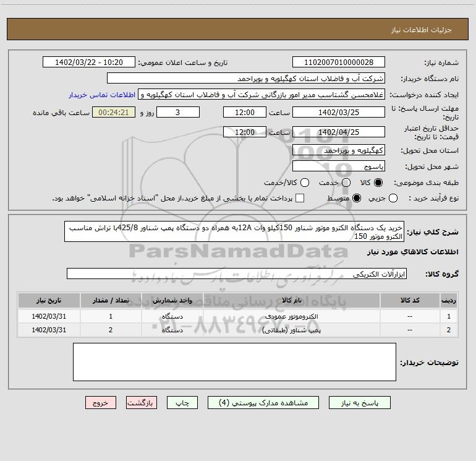Click the response deadline date 1402/03/25
This screenshot has width=476, height=461.
tap(339, 112)
